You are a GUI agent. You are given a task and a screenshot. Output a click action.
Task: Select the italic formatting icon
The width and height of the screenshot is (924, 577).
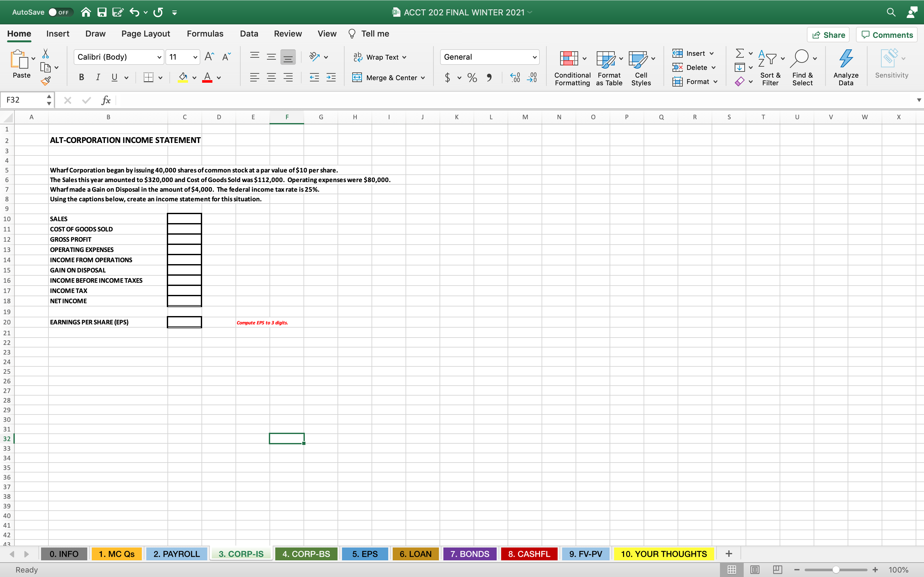coord(98,78)
